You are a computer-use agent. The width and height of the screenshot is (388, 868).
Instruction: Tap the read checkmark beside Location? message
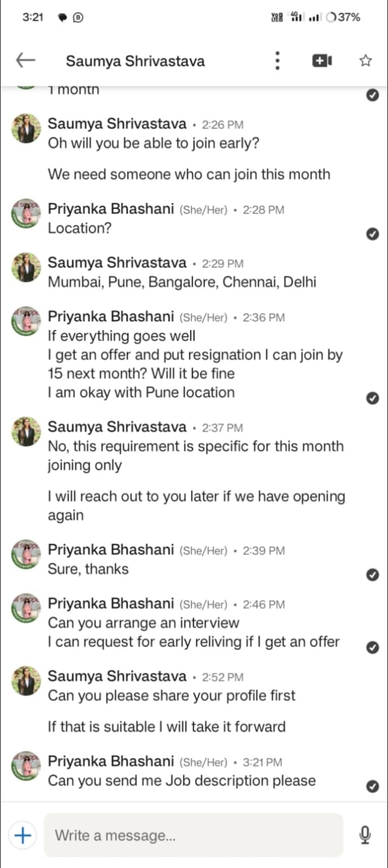coord(372,234)
